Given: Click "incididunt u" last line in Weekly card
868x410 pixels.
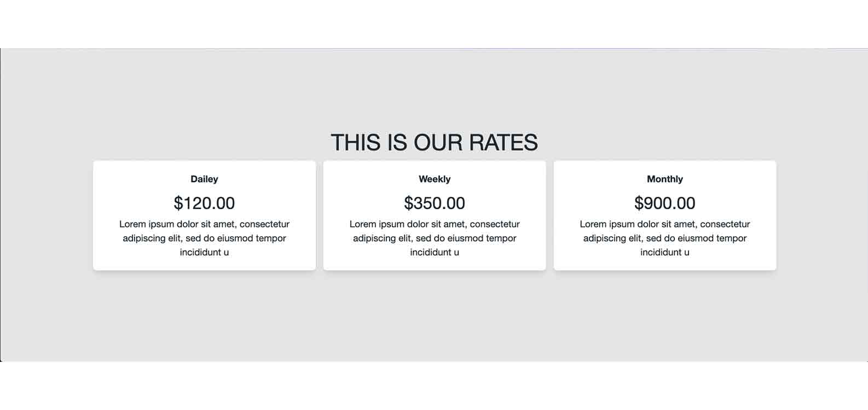Looking at the screenshot, I should 435,253.
